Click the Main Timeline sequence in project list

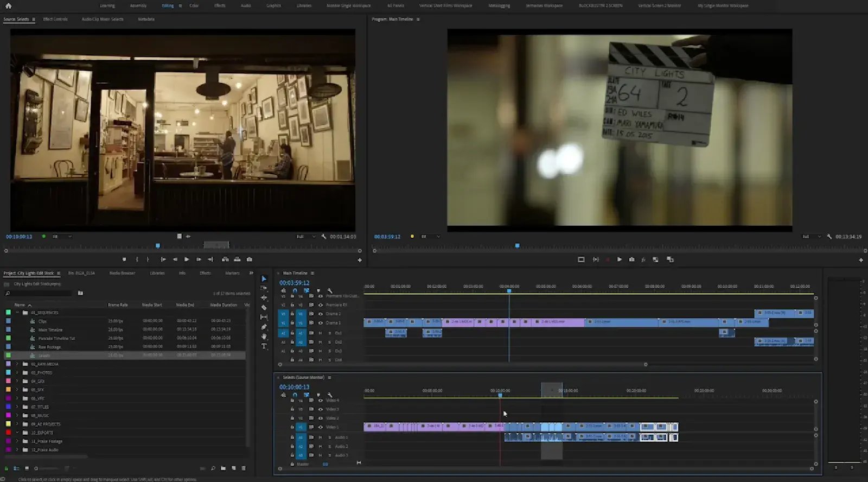(x=50, y=329)
